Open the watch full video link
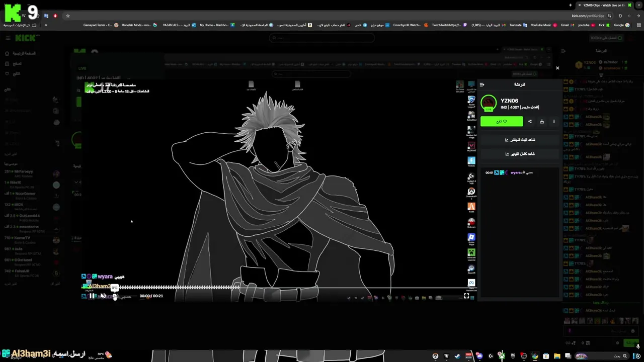Viewport: 644px width, 362px height. [520, 154]
